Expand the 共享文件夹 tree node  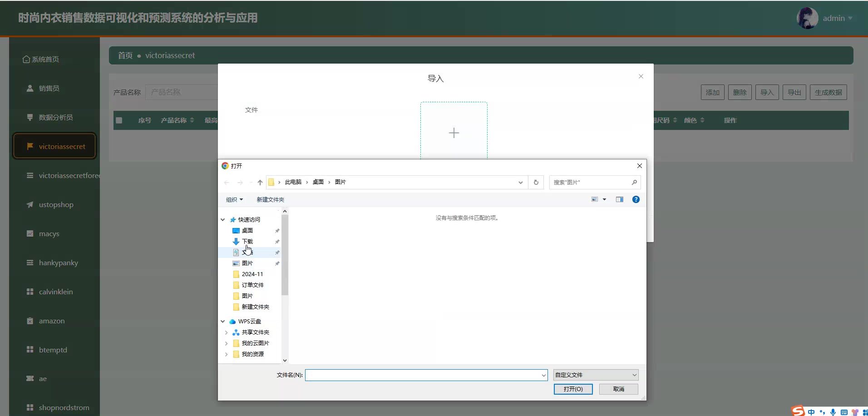click(226, 332)
